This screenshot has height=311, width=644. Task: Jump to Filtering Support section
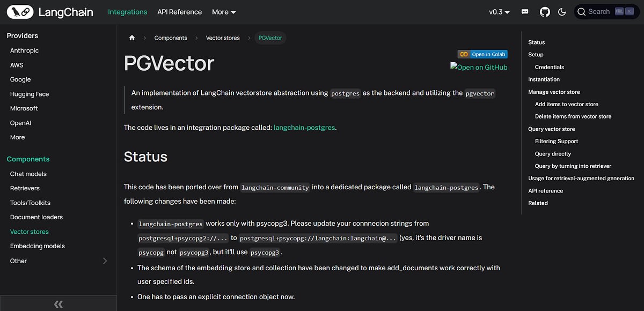[557, 142]
